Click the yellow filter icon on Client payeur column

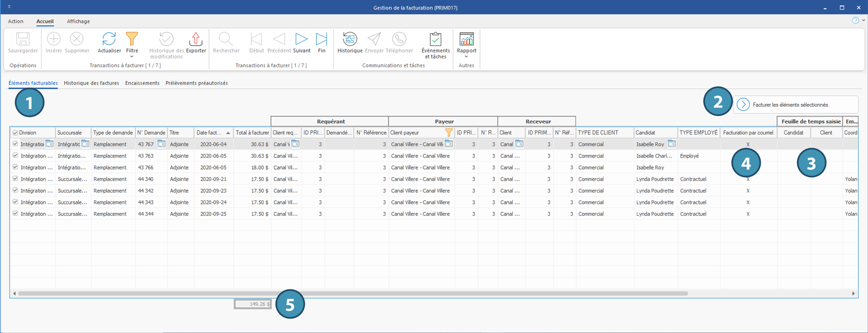pyautogui.click(x=448, y=133)
